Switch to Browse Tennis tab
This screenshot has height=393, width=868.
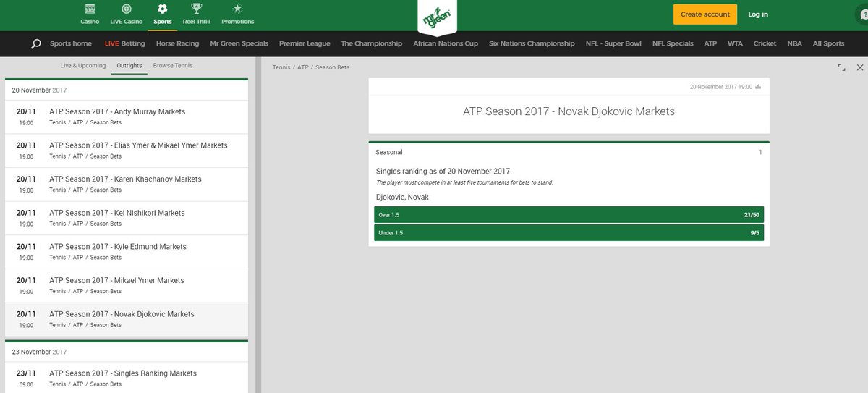(173, 66)
